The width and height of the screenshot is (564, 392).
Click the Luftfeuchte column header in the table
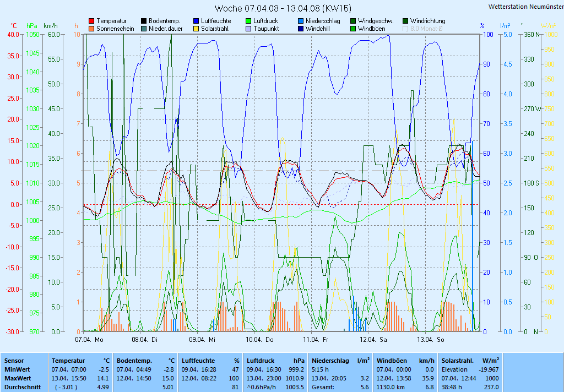(198, 361)
